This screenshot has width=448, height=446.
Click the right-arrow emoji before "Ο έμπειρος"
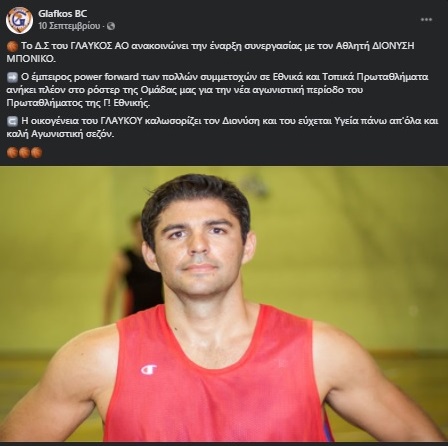(x=12, y=77)
